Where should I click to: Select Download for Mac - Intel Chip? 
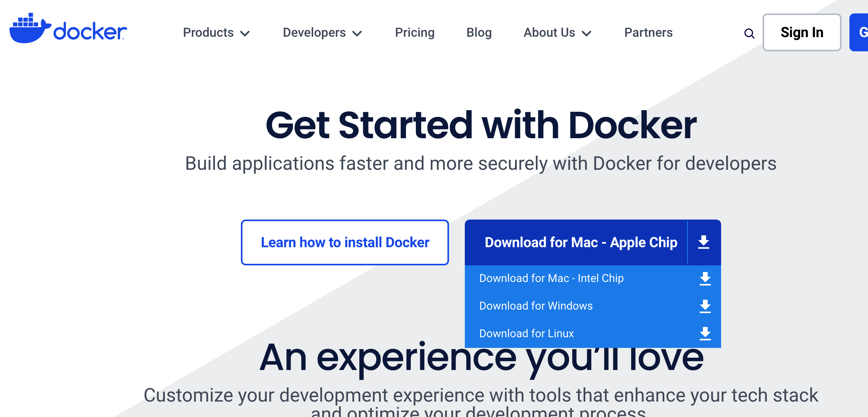(x=593, y=278)
